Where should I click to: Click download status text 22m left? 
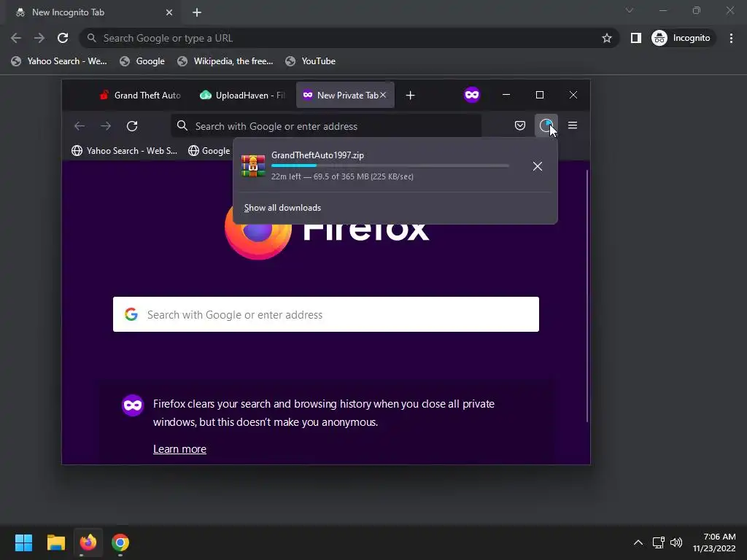(342, 176)
